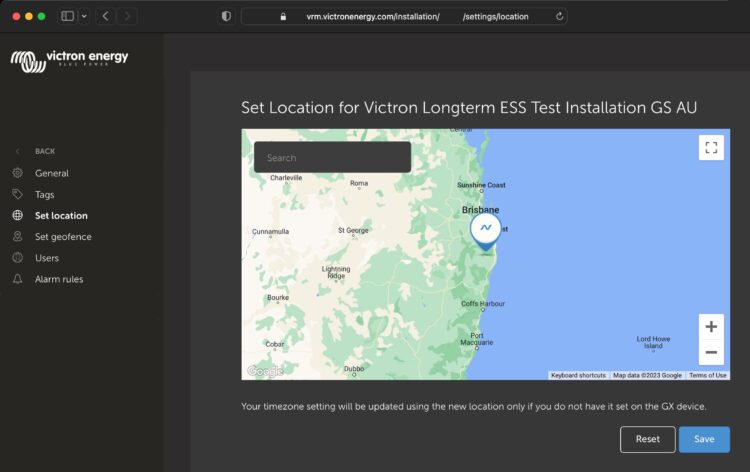Click the BACK arrow chevron
Image resolution: width=750 pixels, height=472 pixels.
(x=18, y=151)
